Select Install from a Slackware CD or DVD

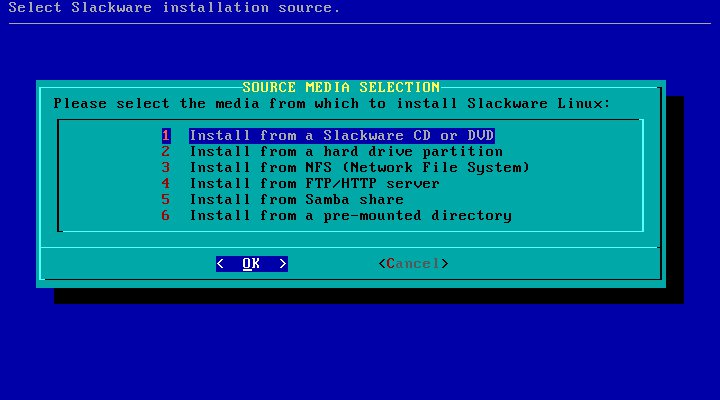click(342, 135)
